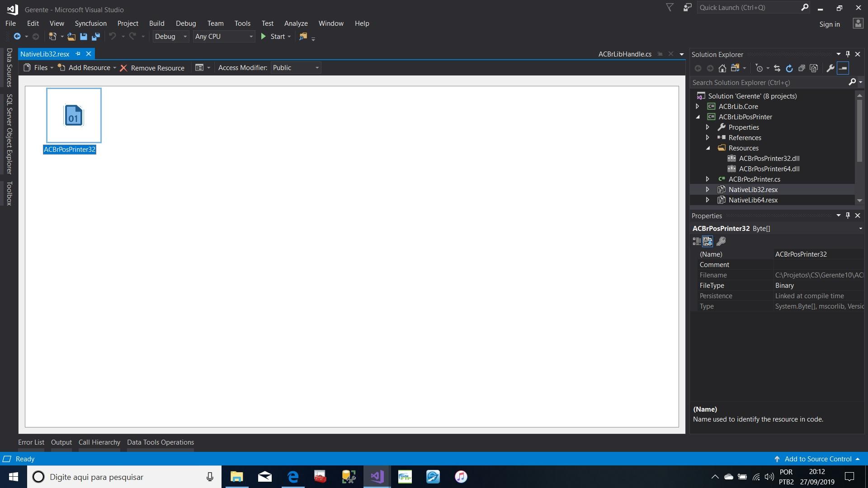This screenshot has height=488, width=868.
Task: Click the Open File folder icon
Action: (x=71, y=37)
